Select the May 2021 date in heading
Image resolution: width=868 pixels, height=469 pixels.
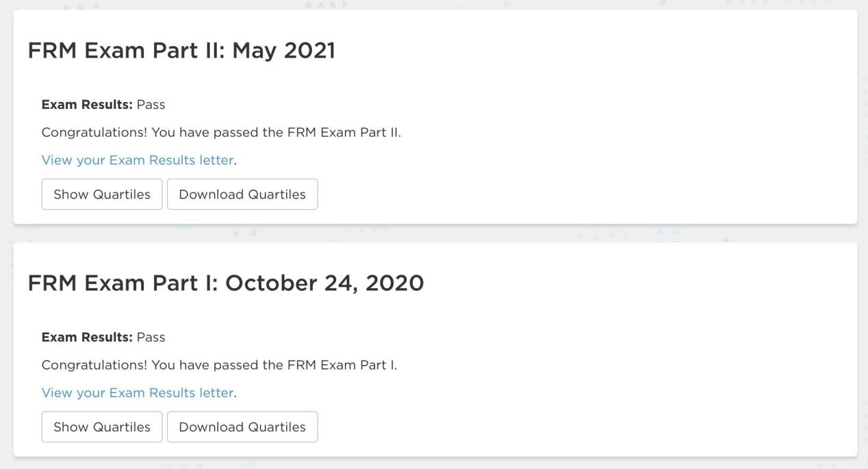283,51
